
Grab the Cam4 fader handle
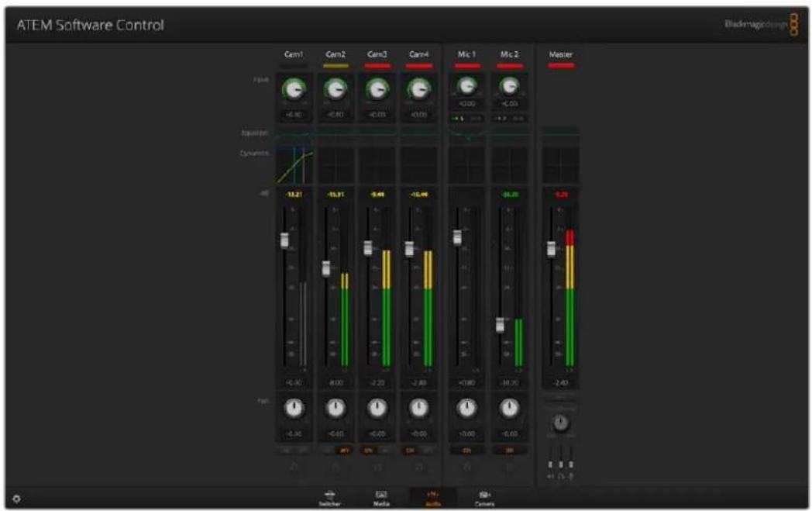(409, 249)
